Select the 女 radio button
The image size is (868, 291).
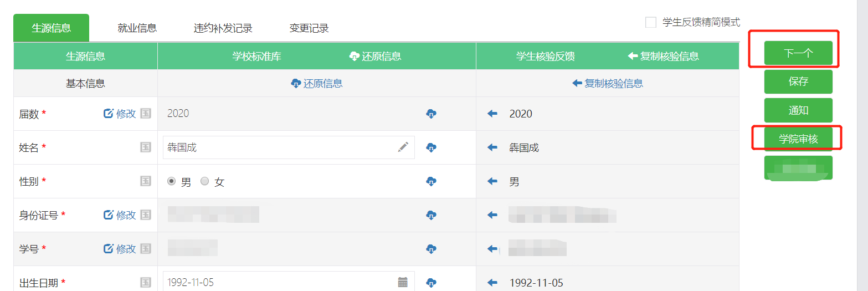tap(205, 181)
